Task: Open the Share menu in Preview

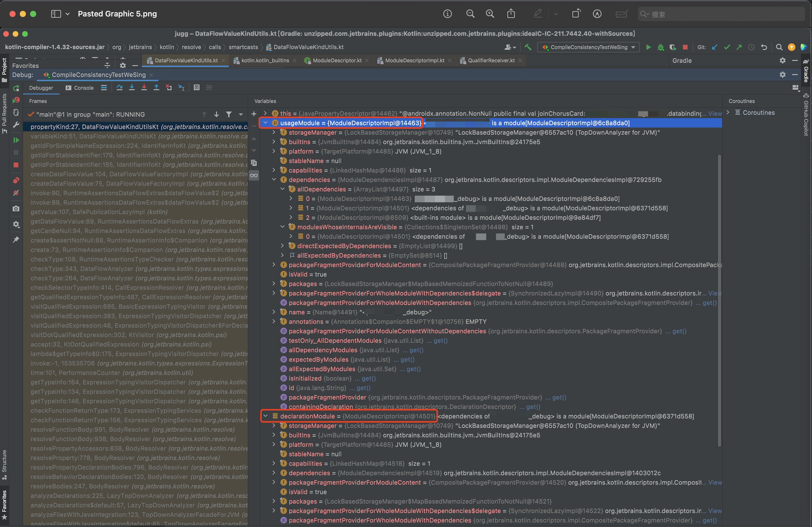Action: [511, 14]
